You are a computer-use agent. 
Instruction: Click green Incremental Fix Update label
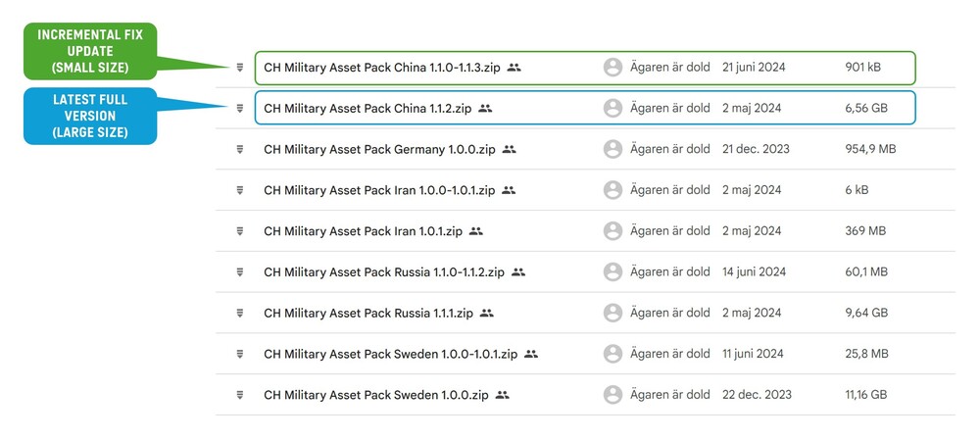pos(89,51)
